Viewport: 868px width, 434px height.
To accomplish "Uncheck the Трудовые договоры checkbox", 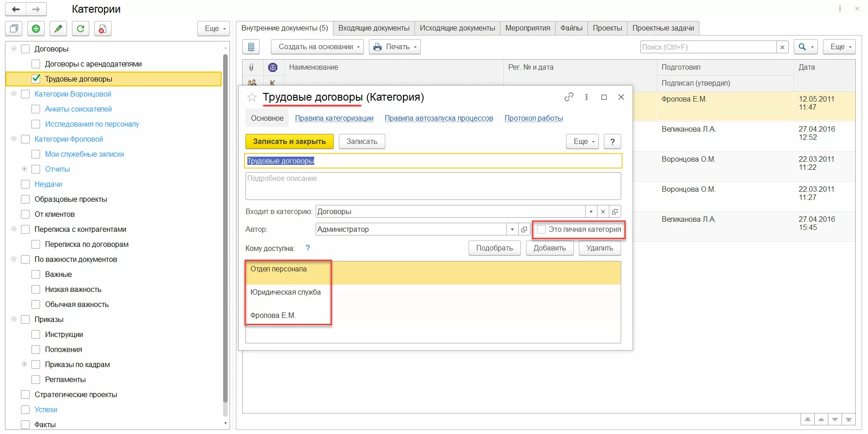I will coord(36,79).
